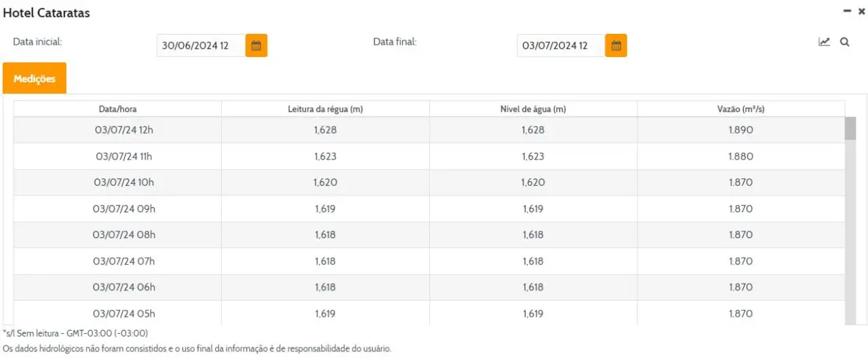
Task: Click the 1.870 flow value at 09h
Action: click(741, 209)
